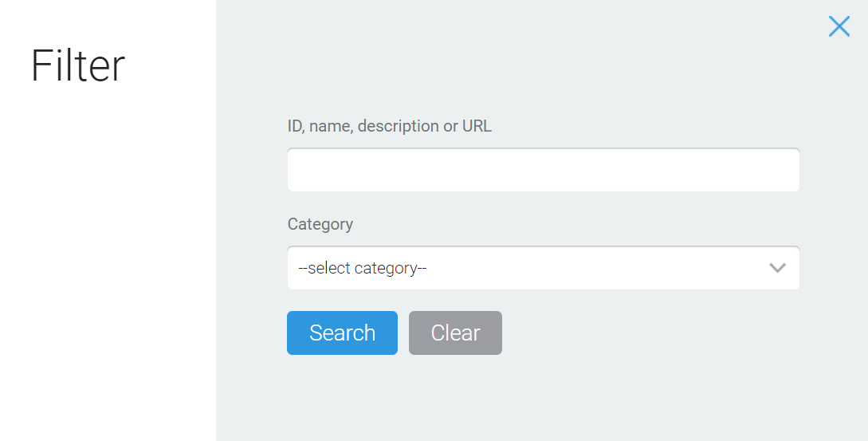Select the "--select category--" placeholder text
Viewport: 868px width, 441px height.
point(363,268)
